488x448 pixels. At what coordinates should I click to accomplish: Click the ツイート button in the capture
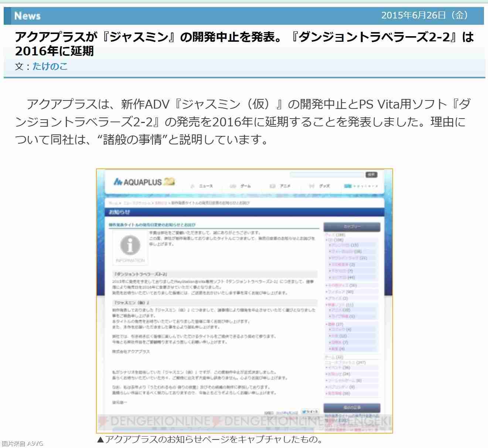pos(310,412)
